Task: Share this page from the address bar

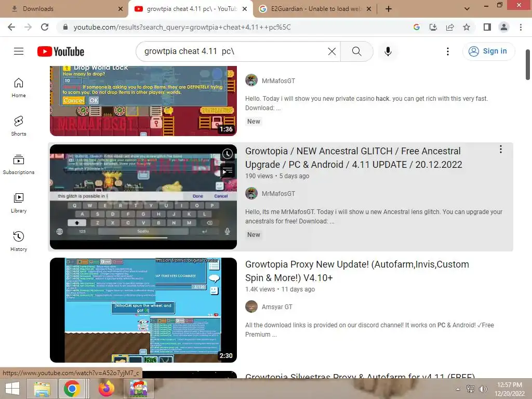Action: click(450, 27)
